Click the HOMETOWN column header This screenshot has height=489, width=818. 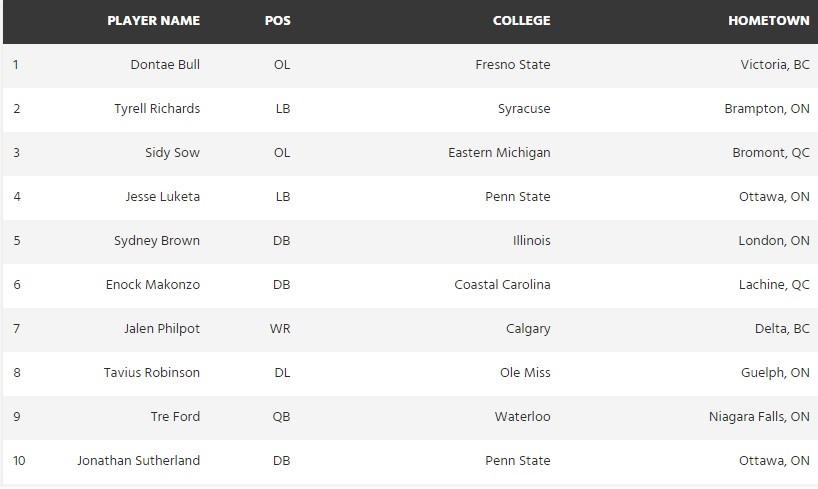click(x=769, y=21)
